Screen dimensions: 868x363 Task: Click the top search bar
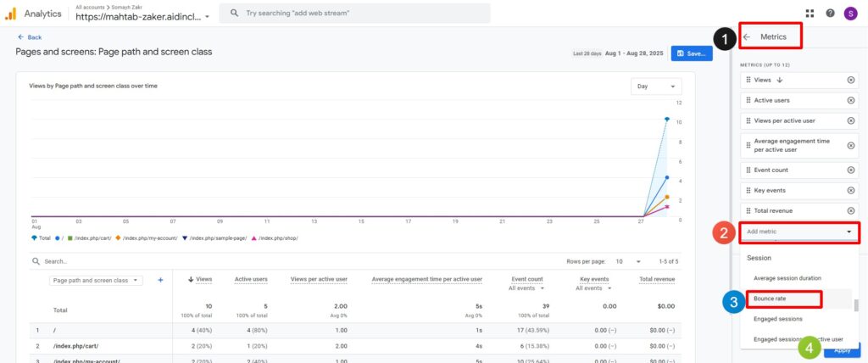pos(354,13)
